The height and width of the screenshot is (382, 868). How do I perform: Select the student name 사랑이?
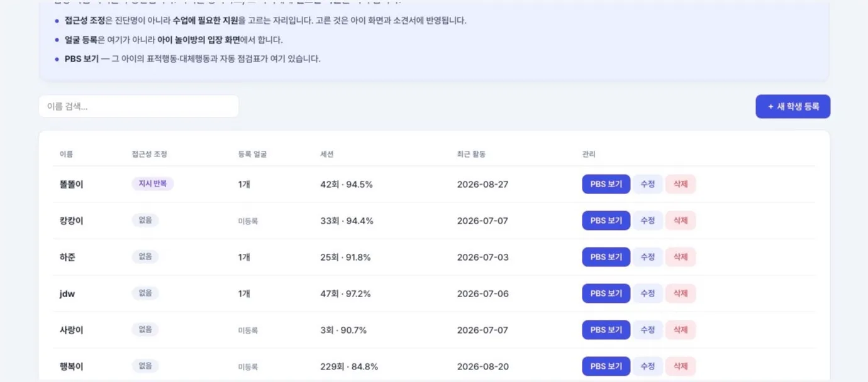[x=71, y=330]
